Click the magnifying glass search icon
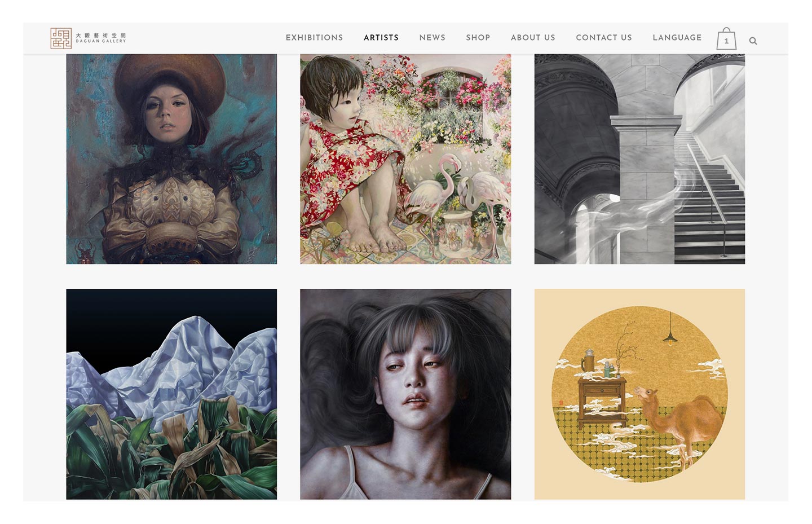Screen dimensions: 812x524 753,41
